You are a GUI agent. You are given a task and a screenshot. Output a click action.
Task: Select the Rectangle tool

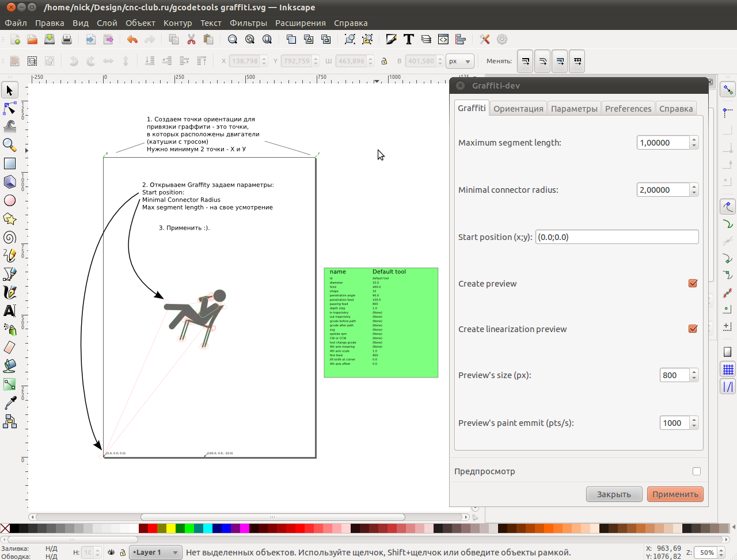[10, 163]
